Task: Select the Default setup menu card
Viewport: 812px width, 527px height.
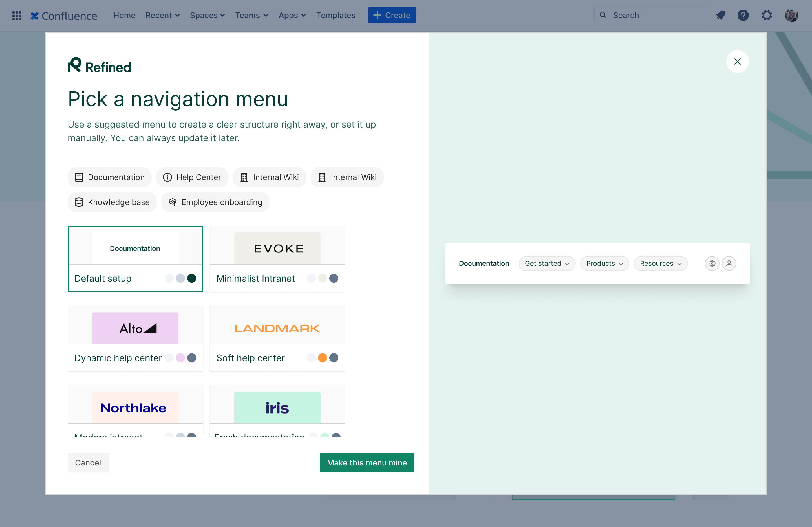Action: click(135, 258)
